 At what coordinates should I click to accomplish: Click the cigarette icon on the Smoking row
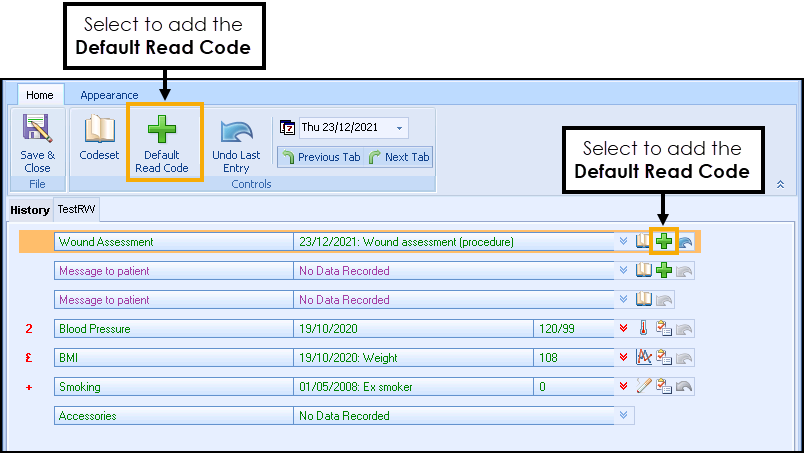pos(644,386)
